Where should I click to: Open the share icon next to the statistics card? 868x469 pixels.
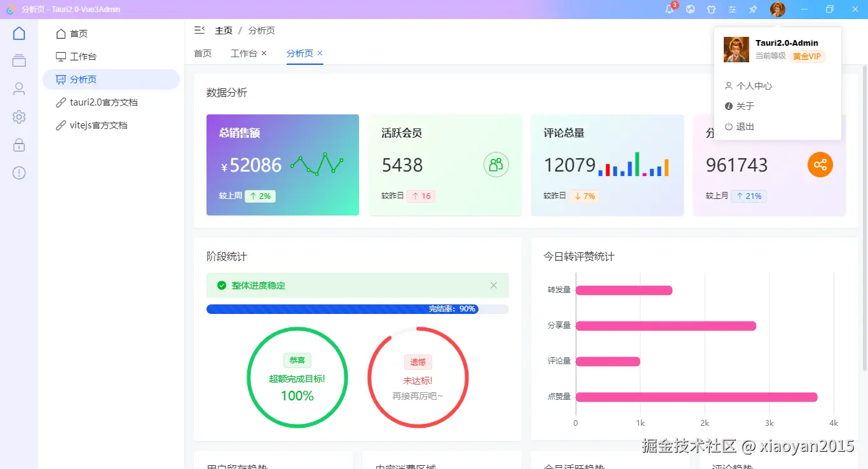point(820,164)
